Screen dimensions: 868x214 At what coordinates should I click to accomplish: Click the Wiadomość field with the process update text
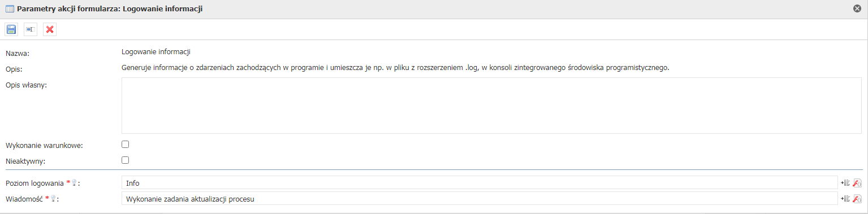[480, 198]
